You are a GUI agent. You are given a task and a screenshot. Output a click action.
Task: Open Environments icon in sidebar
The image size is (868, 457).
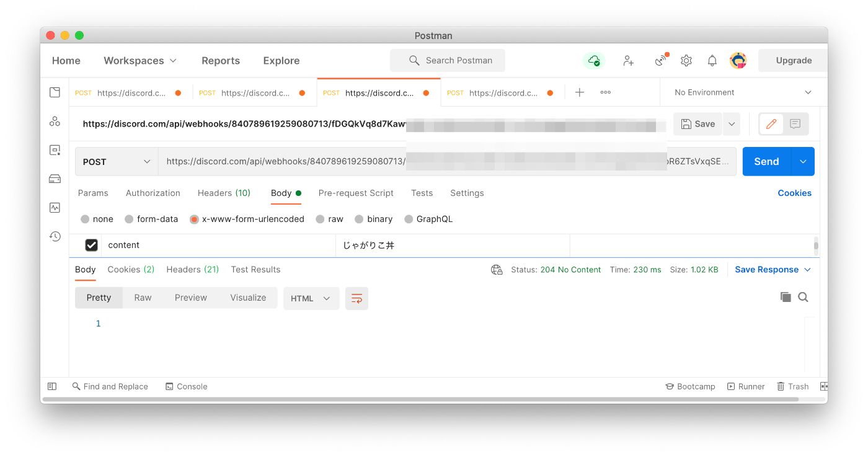(55, 150)
